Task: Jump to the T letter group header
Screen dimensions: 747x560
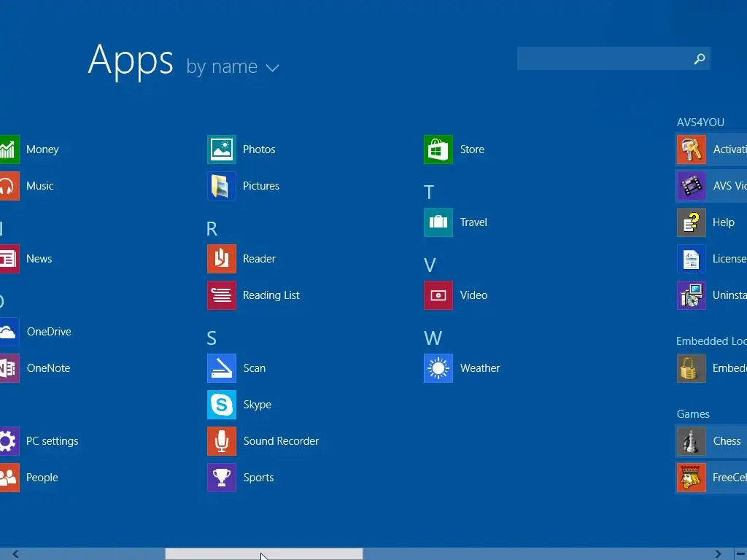Action: [x=429, y=192]
